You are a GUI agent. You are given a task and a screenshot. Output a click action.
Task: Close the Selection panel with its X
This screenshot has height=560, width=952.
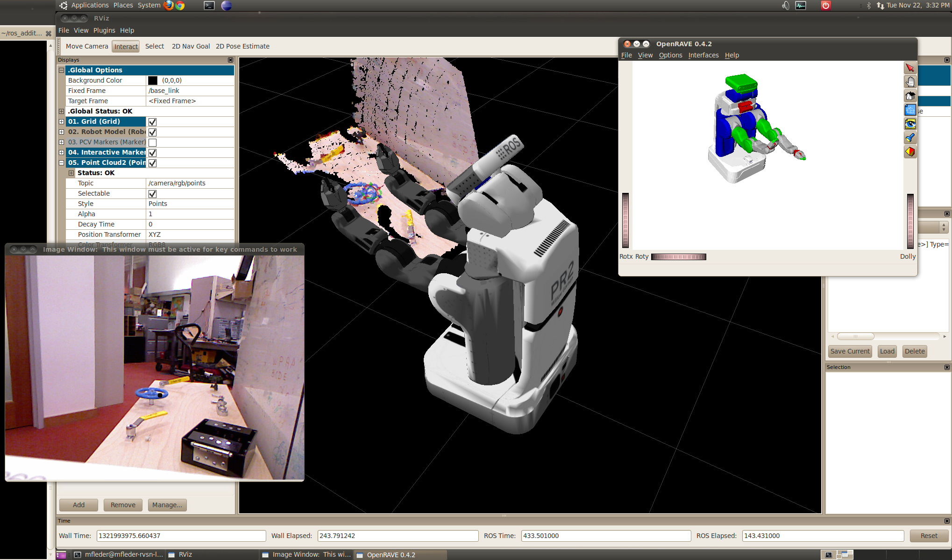(x=947, y=367)
